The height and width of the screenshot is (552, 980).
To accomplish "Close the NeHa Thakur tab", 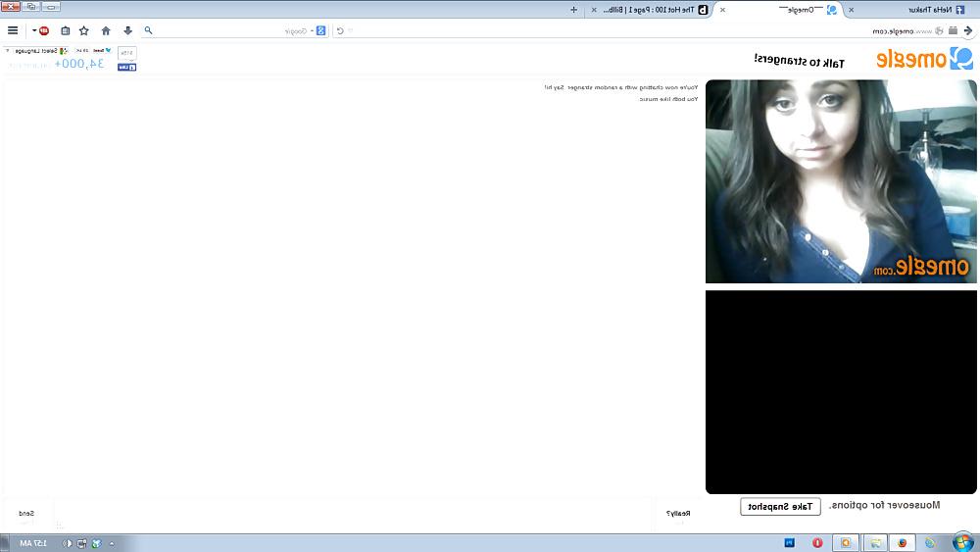I will [x=851, y=10].
